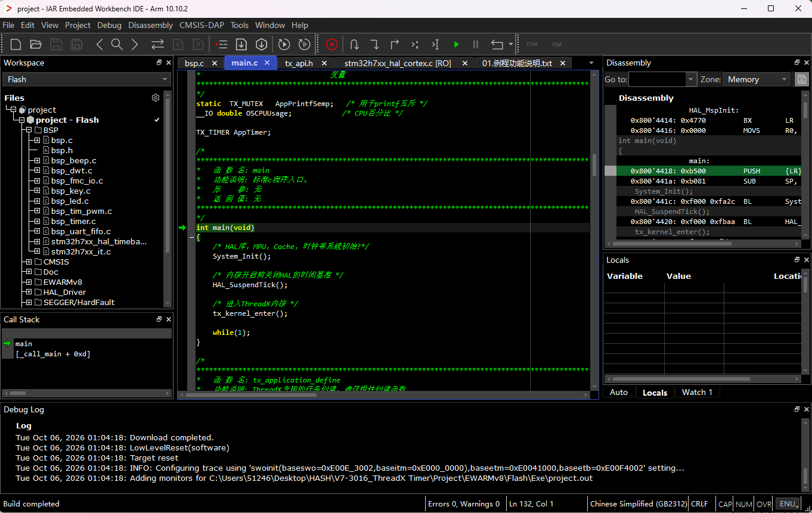This screenshot has height=513, width=812.
Task: Click the Step Over icon
Action: 354,44
